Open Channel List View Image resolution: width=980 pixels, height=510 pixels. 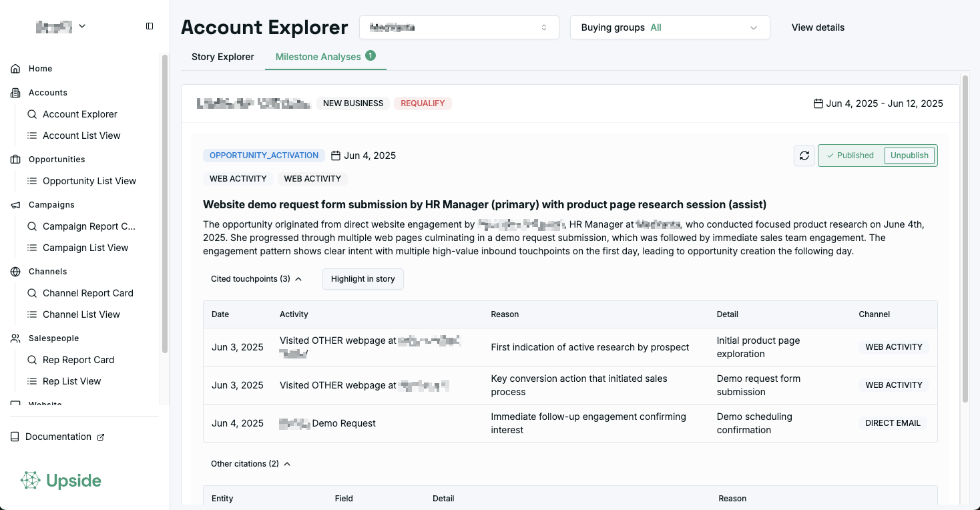pyautogui.click(x=81, y=314)
